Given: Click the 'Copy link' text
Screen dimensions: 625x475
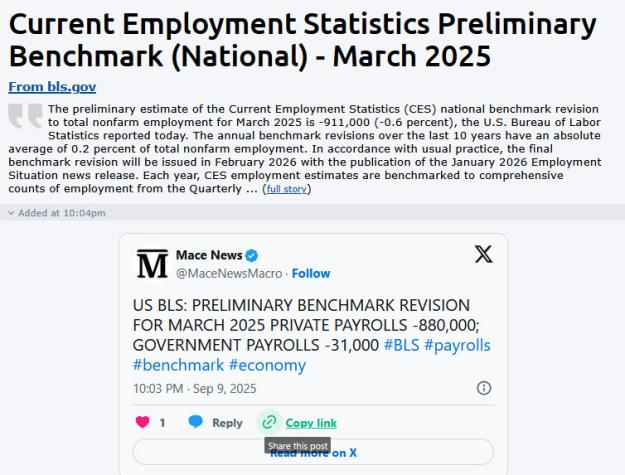Looking at the screenshot, I should point(311,423).
